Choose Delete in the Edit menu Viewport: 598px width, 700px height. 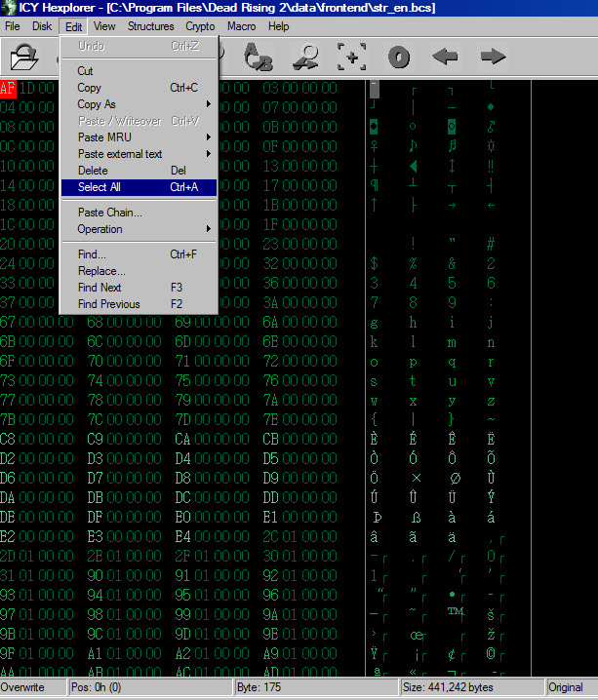coord(139,170)
